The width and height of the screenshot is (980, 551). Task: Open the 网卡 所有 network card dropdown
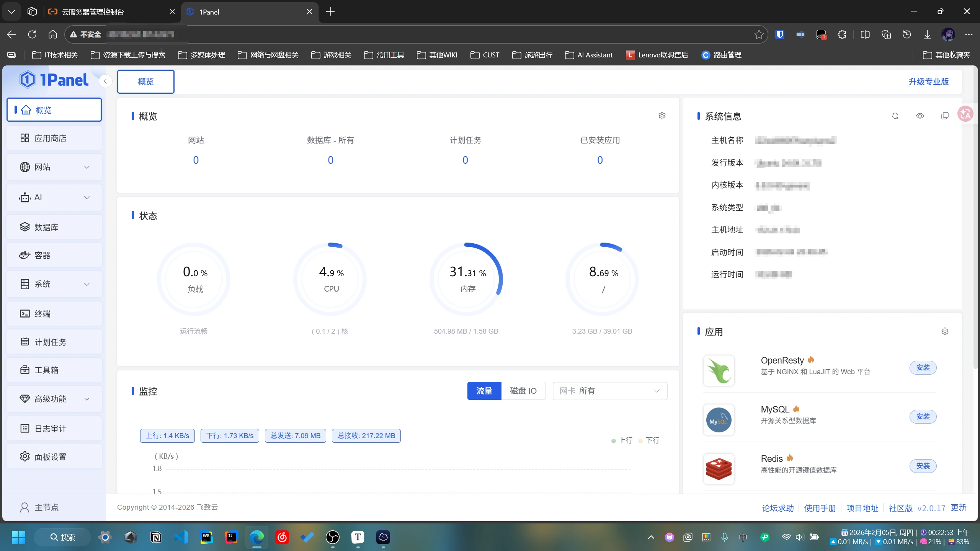tap(610, 391)
